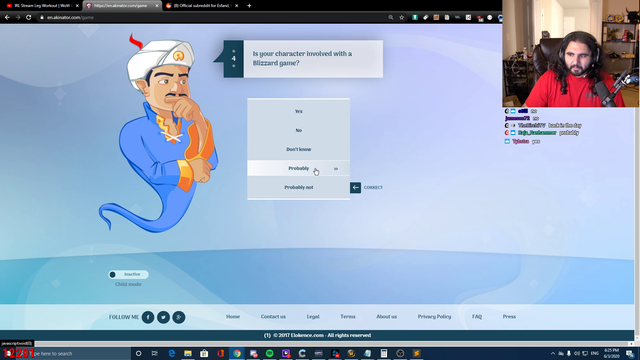
Task: Open the Google Plus follow icon
Action: click(x=178, y=317)
